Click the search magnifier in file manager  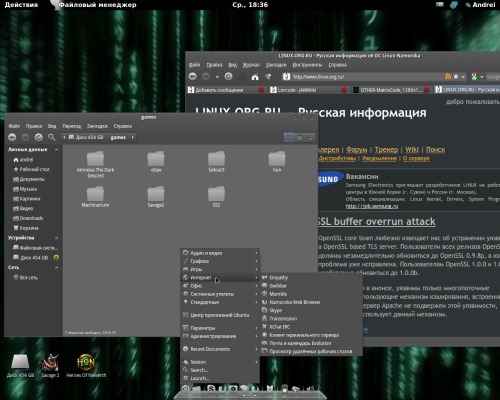click(52, 137)
